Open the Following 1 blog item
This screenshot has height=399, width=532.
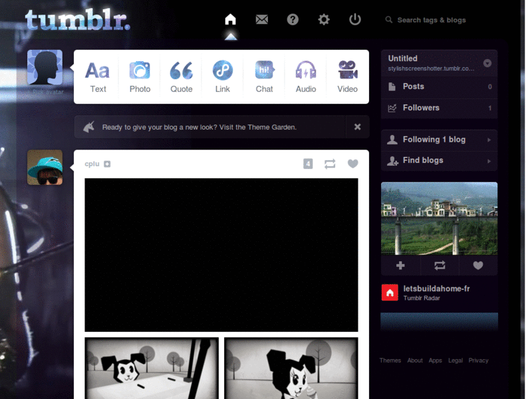(440, 140)
